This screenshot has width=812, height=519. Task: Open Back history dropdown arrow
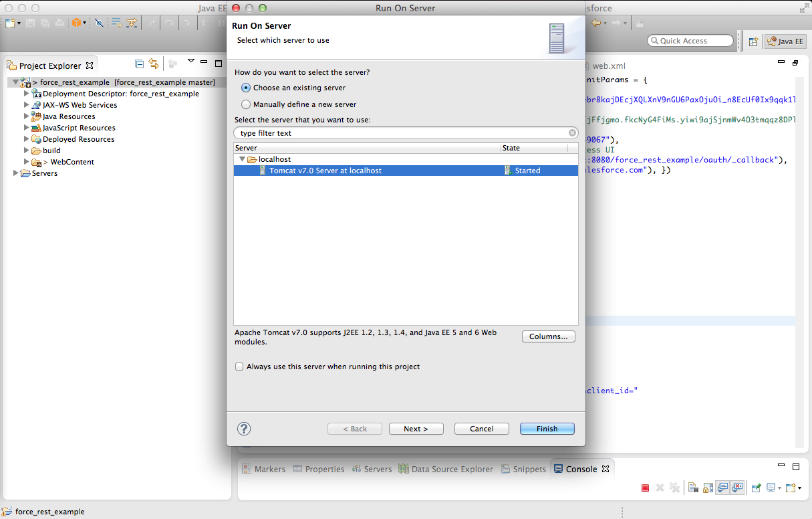point(605,23)
